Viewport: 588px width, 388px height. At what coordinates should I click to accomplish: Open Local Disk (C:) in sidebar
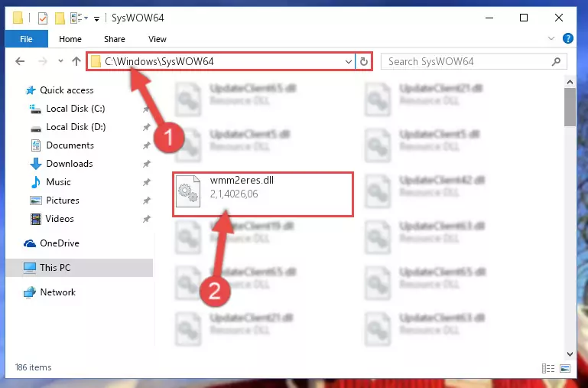coord(75,109)
